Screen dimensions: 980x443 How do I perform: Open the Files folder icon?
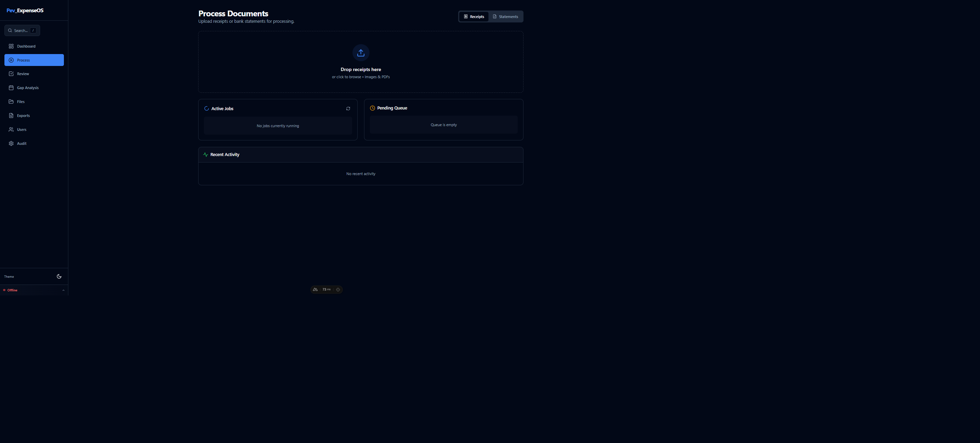(x=11, y=102)
